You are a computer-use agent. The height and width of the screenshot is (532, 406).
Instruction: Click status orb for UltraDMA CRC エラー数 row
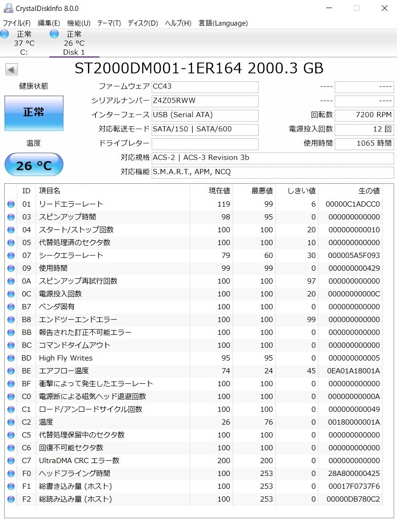click(11, 461)
